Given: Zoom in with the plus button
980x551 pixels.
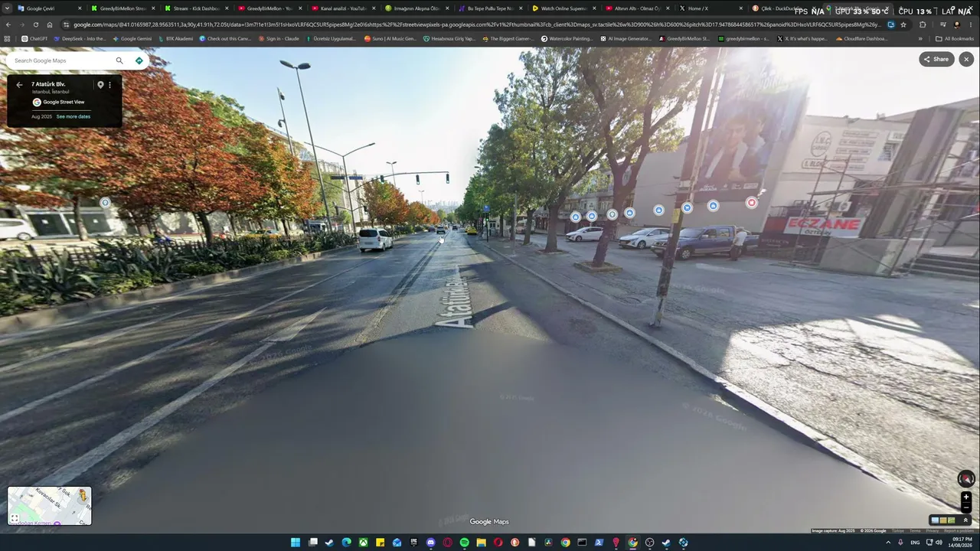Looking at the screenshot, I should (966, 497).
